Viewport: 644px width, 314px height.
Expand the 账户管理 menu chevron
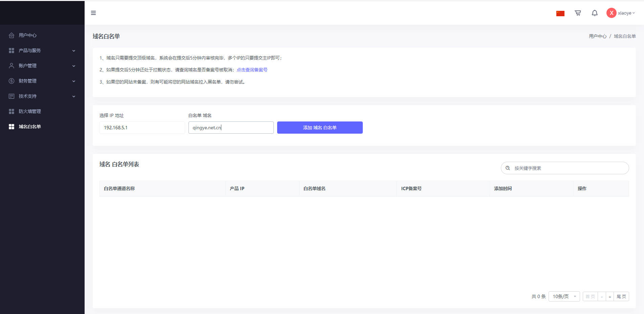(x=74, y=66)
